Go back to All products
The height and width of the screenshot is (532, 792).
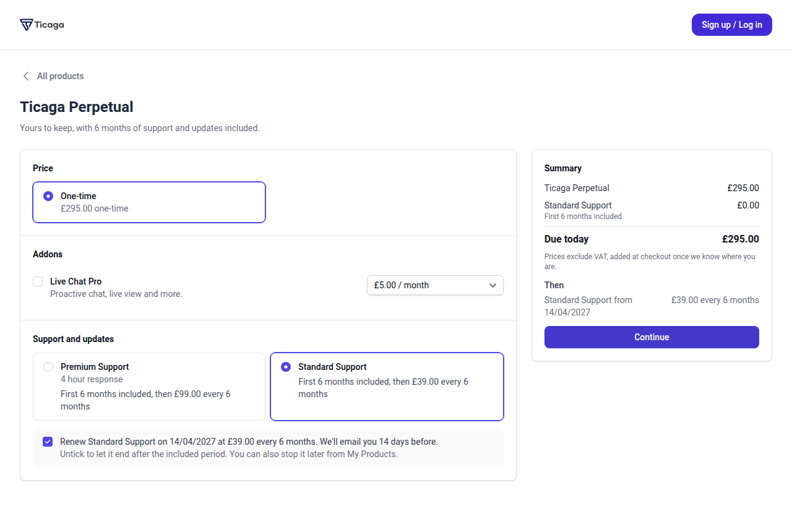(x=60, y=76)
